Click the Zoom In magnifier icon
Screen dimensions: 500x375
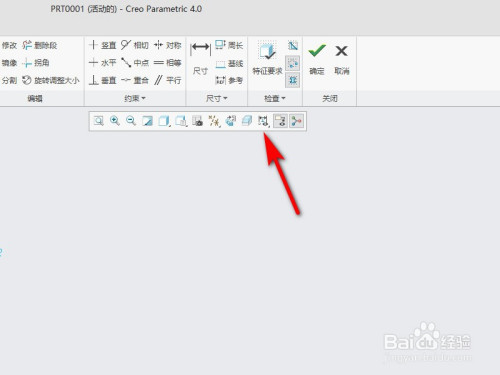pyautogui.click(x=115, y=121)
